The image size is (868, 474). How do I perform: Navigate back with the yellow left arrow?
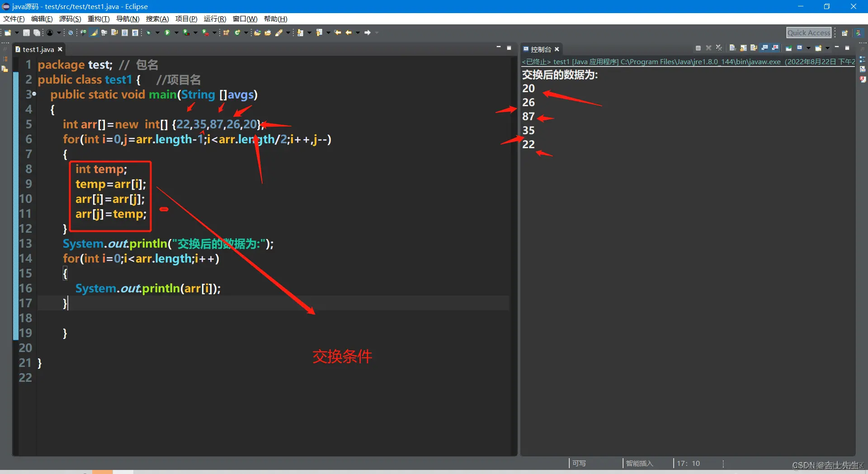[348, 33]
